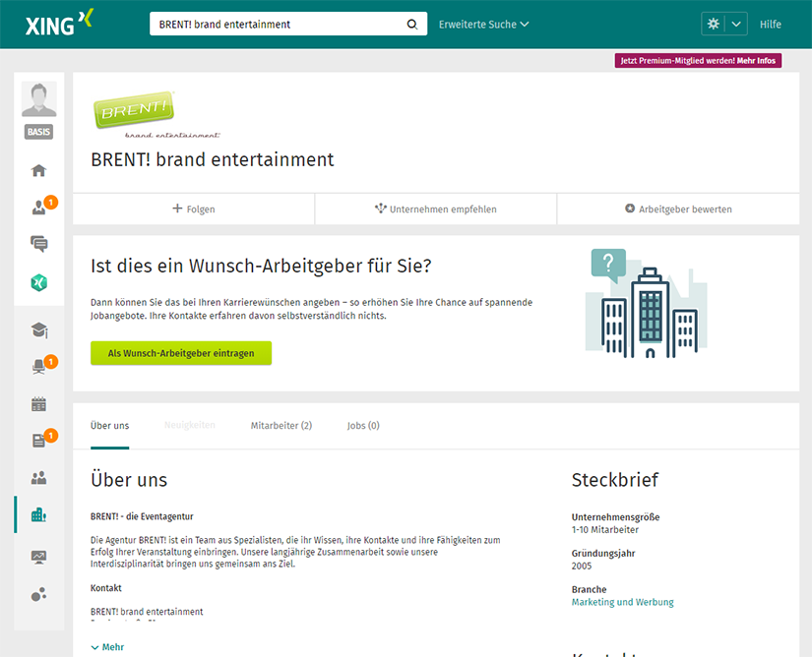
Task: Click the search magnifier icon
Action: pyautogui.click(x=411, y=25)
